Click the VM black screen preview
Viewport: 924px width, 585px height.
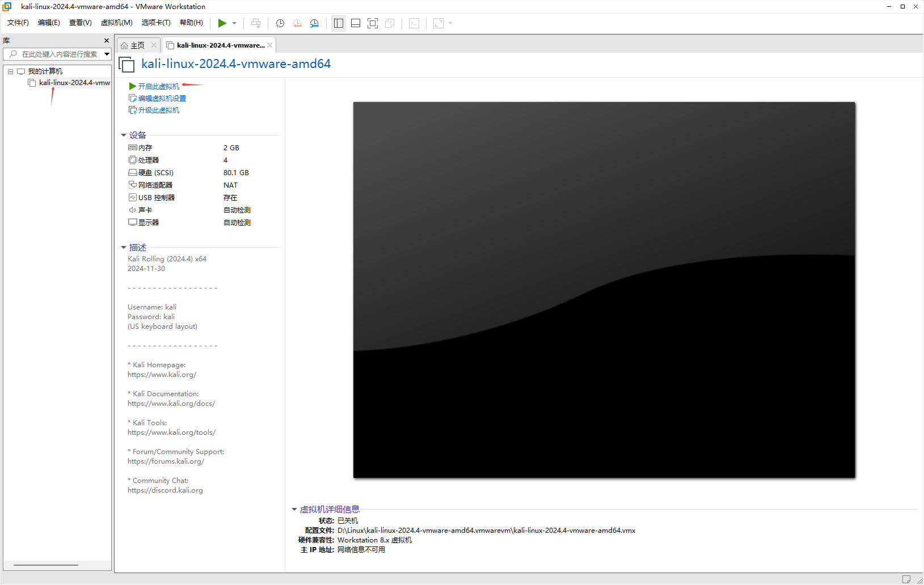604,290
